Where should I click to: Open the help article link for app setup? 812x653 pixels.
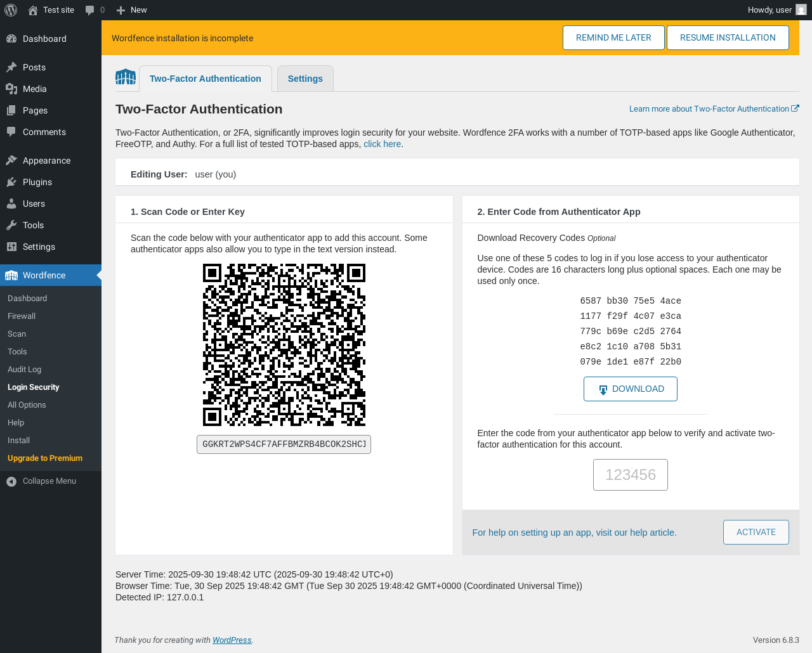click(574, 533)
